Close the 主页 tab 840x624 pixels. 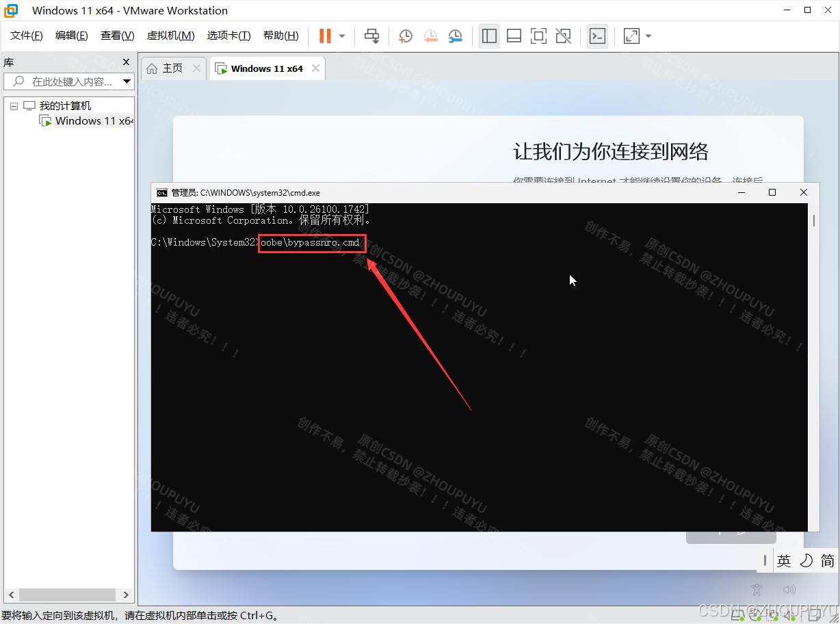pos(196,68)
